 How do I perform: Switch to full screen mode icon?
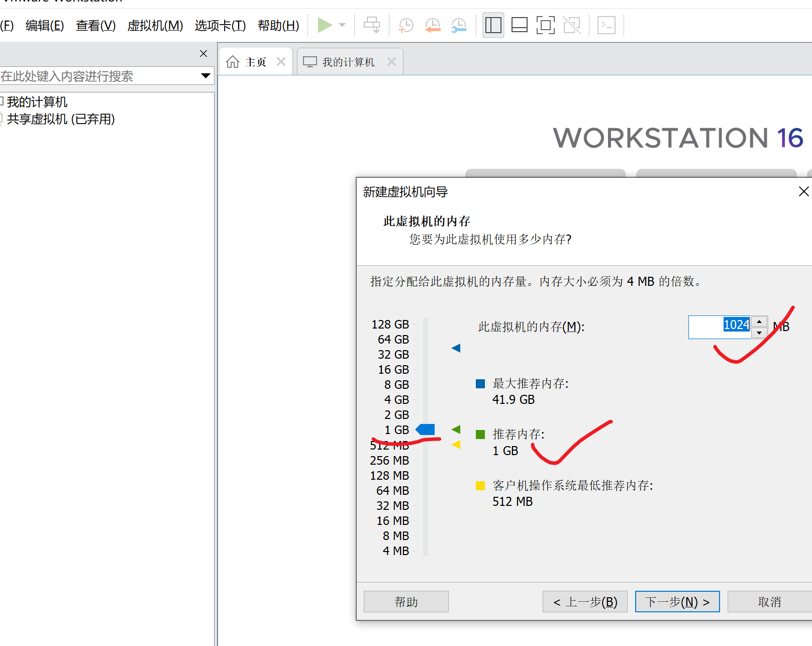pos(546,25)
